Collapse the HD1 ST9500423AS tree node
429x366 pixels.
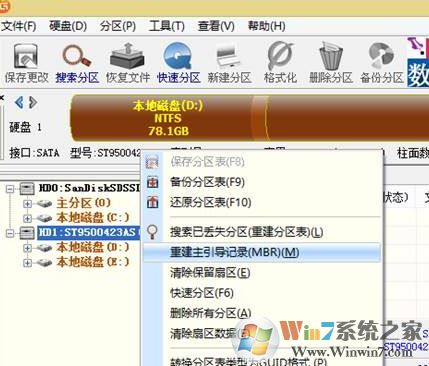pos(10,233)
